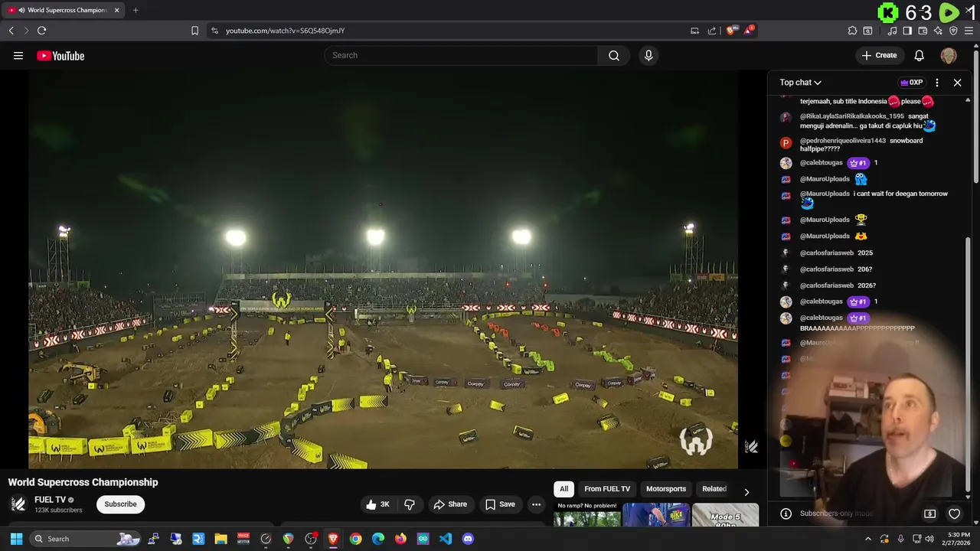Open browser extensions puzzle icon
The image size is (980, 551).
tap(852, 31)
